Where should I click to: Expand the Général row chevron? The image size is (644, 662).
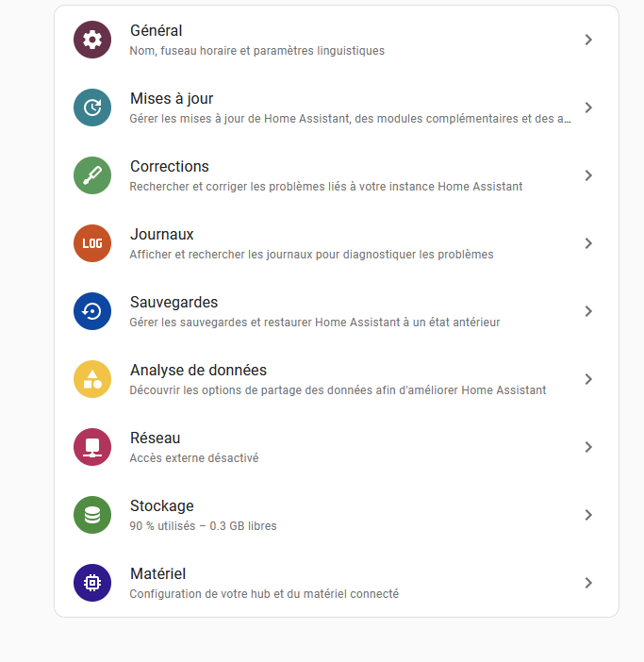[588, 40]
